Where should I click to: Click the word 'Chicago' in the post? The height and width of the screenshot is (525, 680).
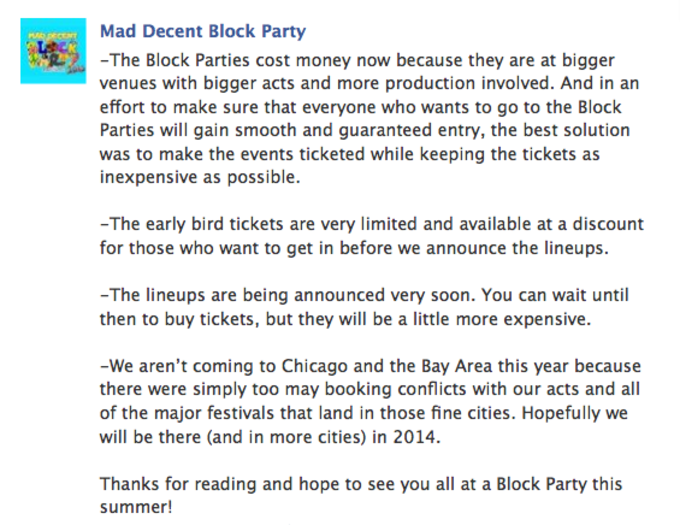[315, 366]
